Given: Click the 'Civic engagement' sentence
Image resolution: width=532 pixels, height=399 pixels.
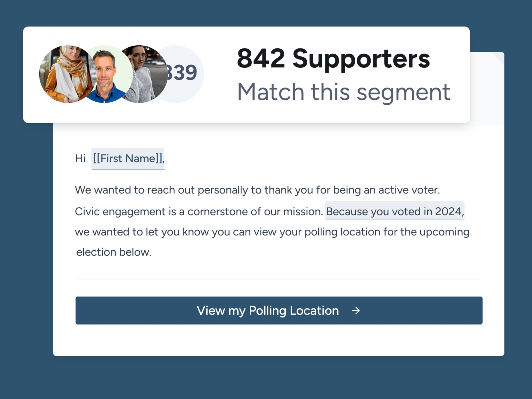Looking at the screenshot, I should pos(198,211).
